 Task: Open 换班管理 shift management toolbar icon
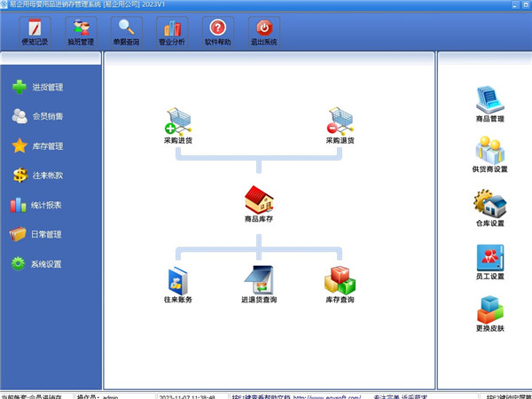(x=81, y=32)
